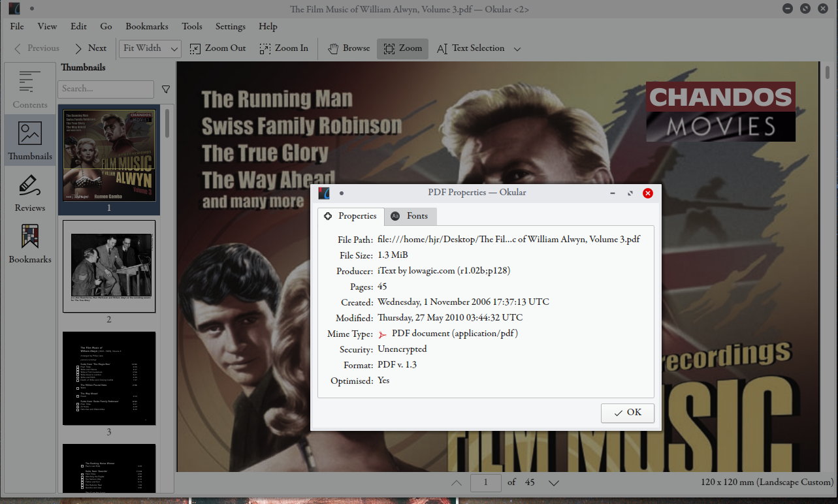
Task: Select the Zoom In toolbar tool
Action: pos(283,48)
